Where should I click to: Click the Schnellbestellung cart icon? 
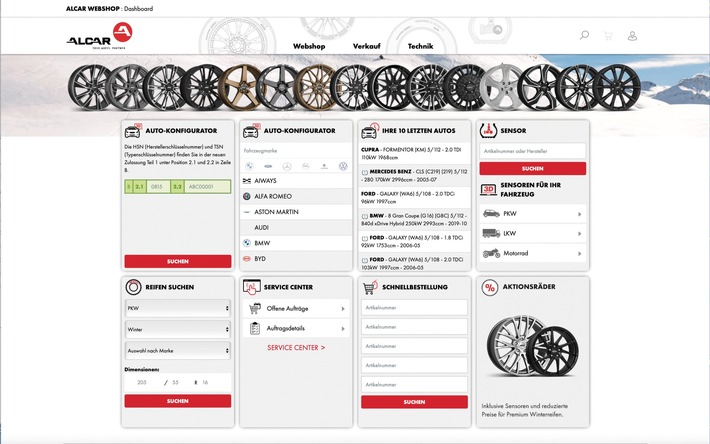[370, 287]
